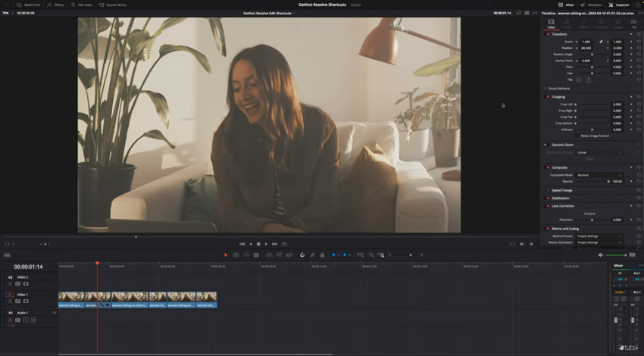644x356 pixels.
Task: Expand the Smart Reframe section
Action: [546, 89]
